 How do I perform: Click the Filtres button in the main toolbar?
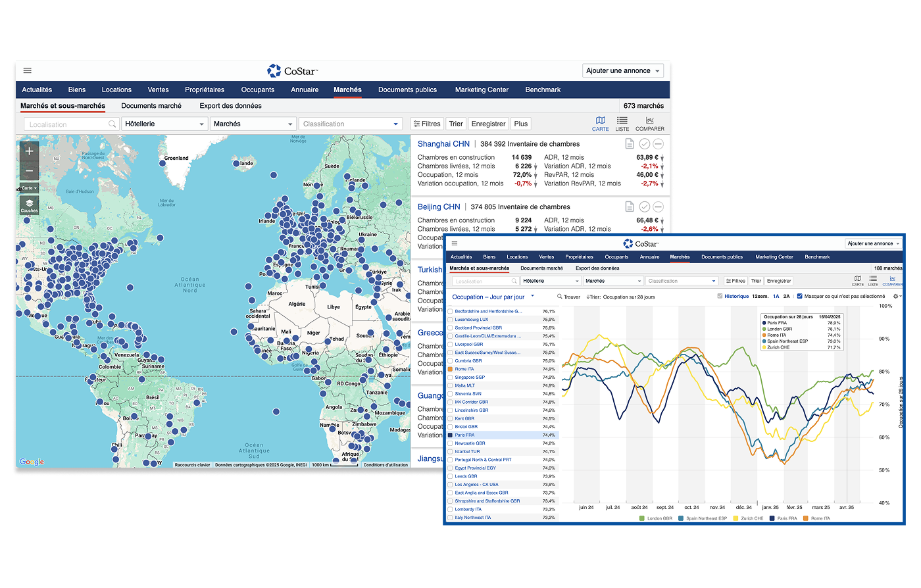pos(426,124)
